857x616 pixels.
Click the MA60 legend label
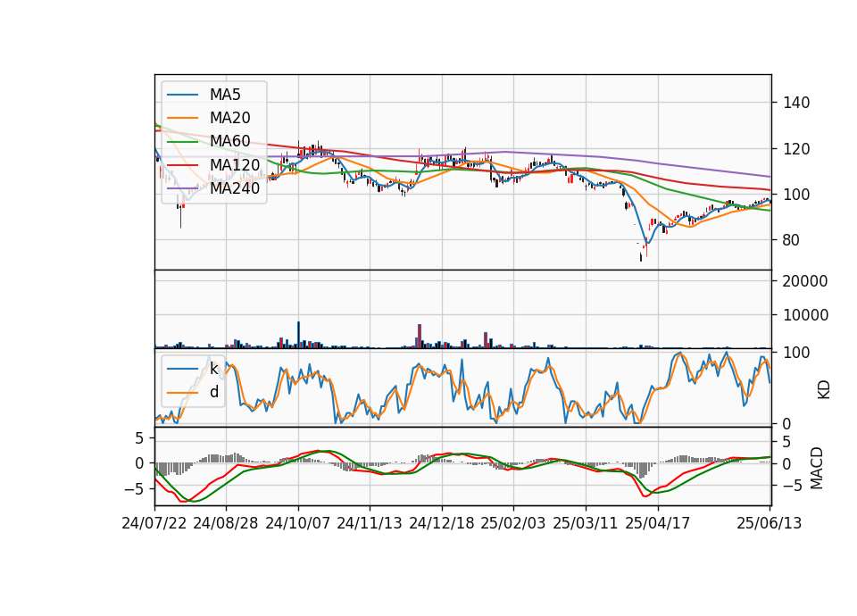coord(230,141)
